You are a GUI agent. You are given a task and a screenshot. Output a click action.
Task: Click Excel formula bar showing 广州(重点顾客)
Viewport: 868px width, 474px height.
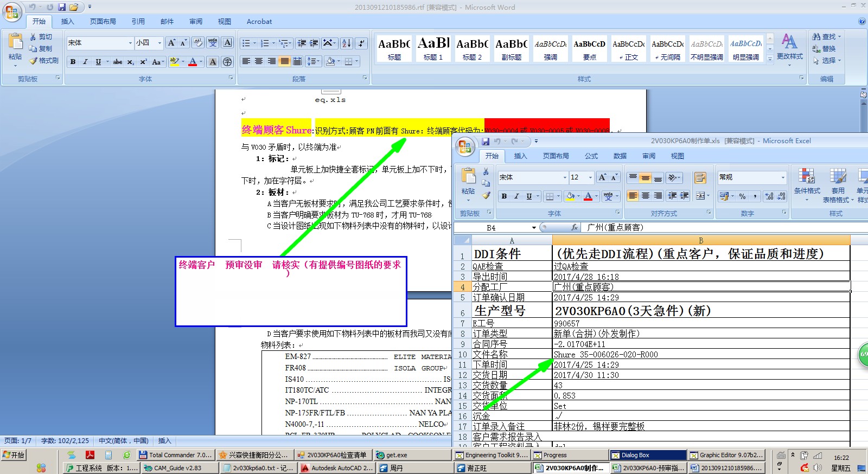coord(724,227)
